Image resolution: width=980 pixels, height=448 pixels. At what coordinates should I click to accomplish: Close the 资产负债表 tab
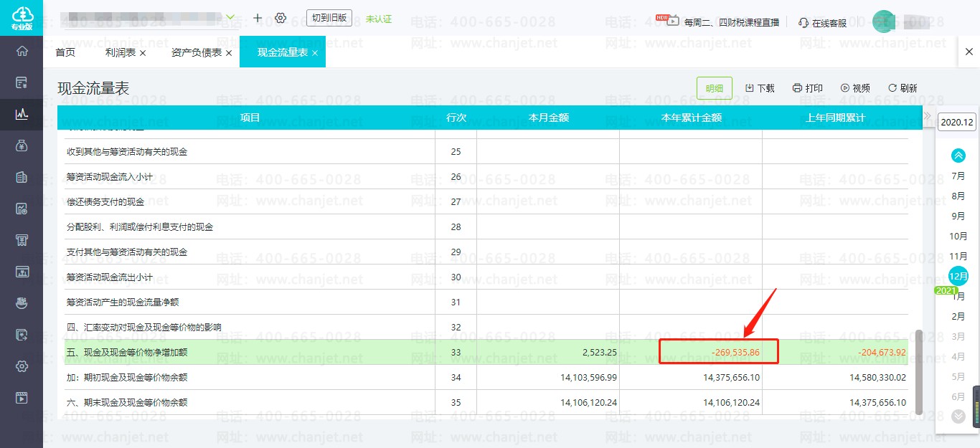click(x=229, y=53)
